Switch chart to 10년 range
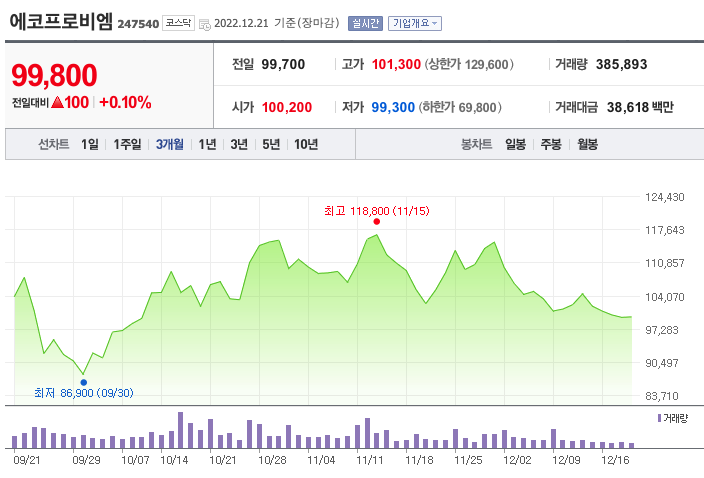Viewport: 704px width, 478px height. [306, 144]
